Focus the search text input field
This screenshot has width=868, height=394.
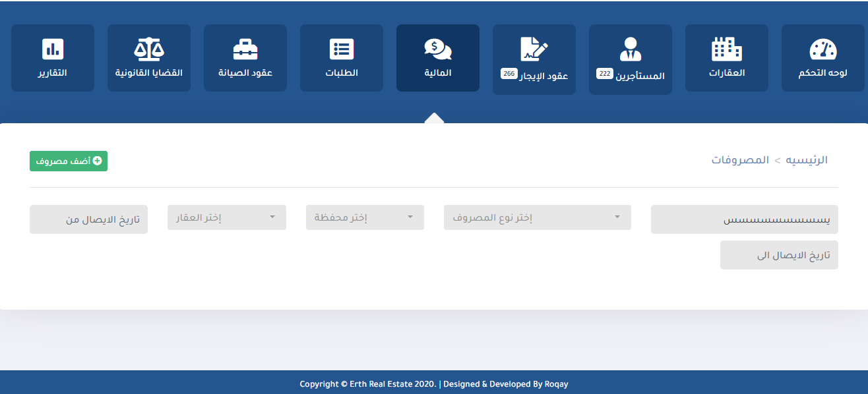[744, 219]
